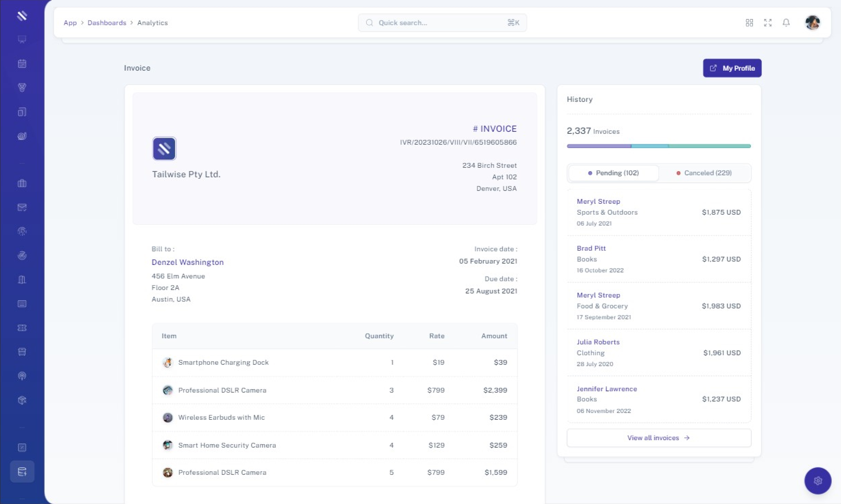Click View all invoices link
The height and width of the screenshot is (504, 841).
[x=658, y=438]
